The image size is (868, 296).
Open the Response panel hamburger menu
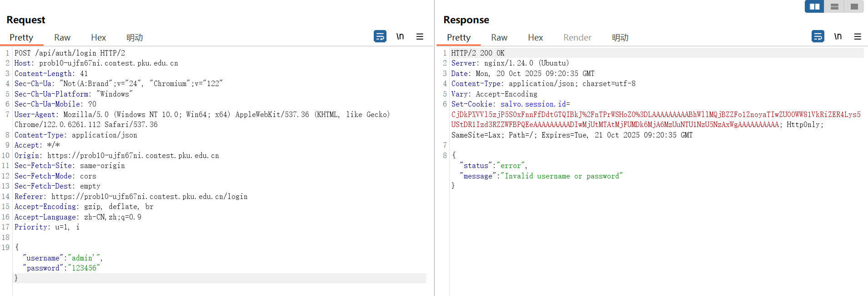[x=858, y=36]
